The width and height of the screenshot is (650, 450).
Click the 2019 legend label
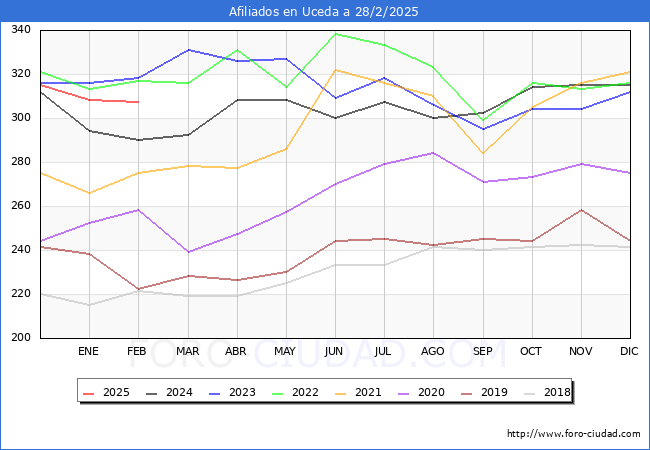[494, 392]
